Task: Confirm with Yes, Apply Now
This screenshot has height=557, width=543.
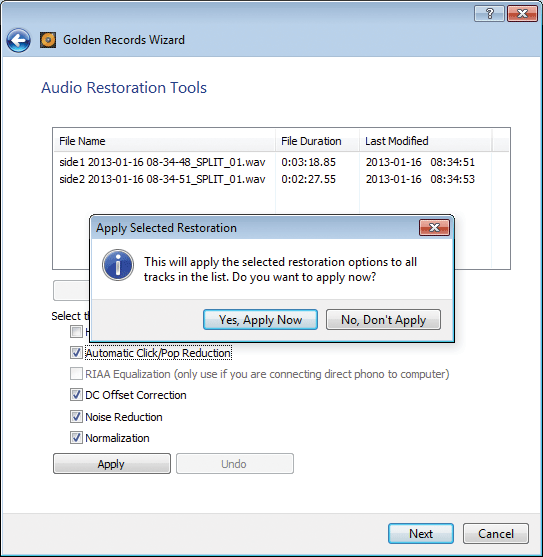Action: 260,320
